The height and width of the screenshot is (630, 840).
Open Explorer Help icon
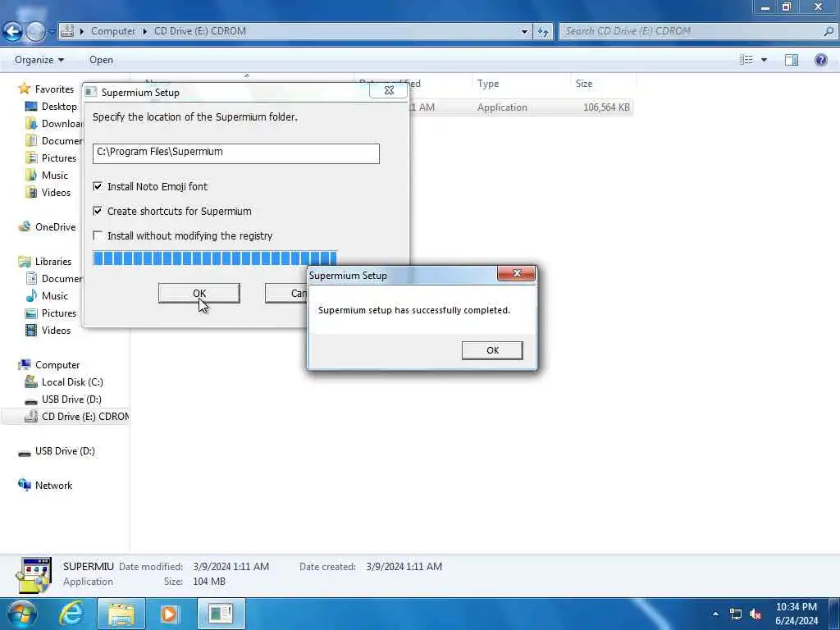point(820,60)
